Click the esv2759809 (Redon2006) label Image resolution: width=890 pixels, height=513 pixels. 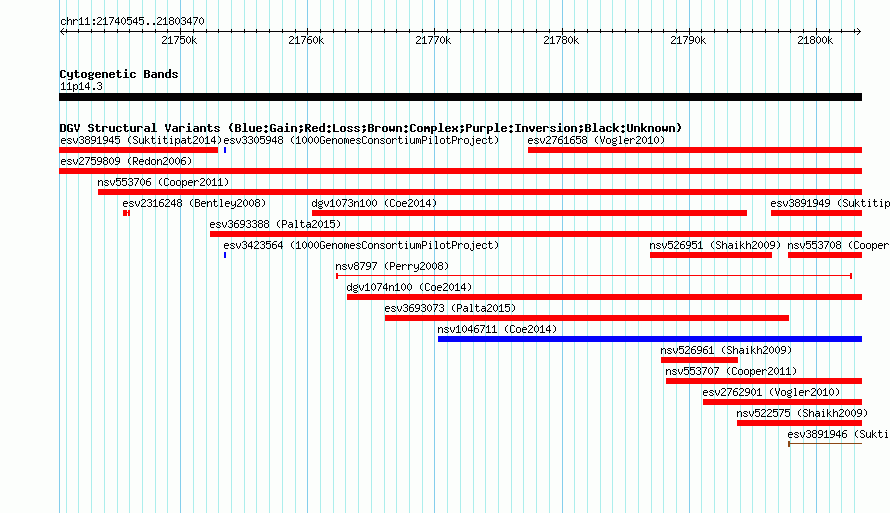pos(126,161)
